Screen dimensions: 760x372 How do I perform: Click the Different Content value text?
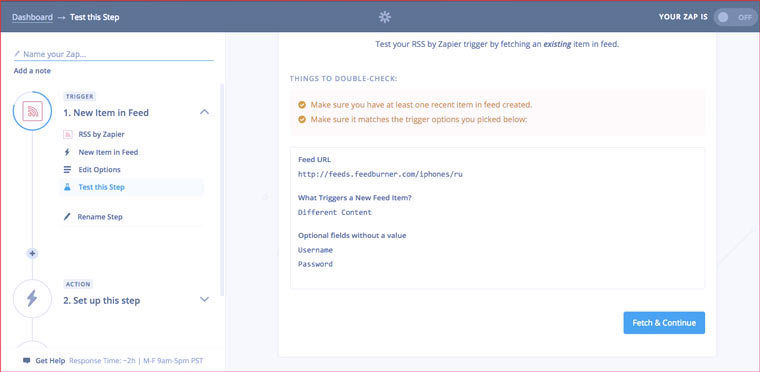click(x=335, y=212)
